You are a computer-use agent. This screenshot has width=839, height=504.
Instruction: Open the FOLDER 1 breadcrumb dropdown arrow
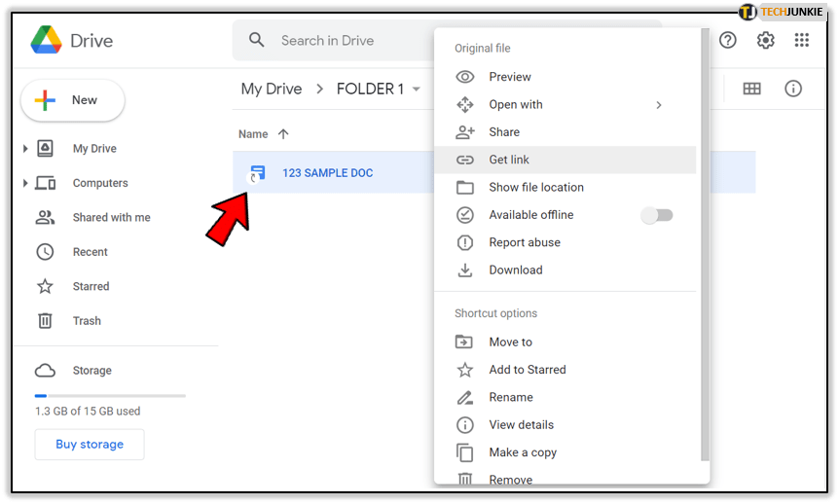(417, 90)
